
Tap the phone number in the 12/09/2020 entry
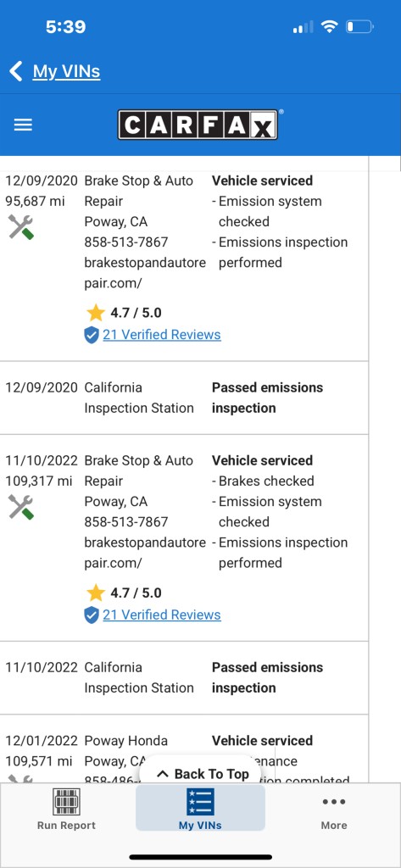[x=126, y=242]
